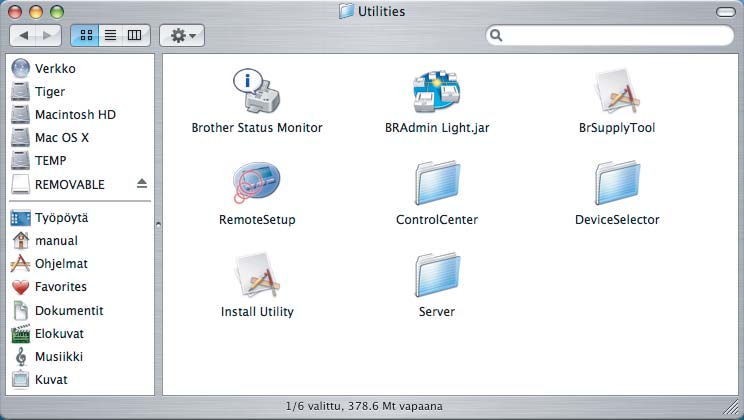Click the TEMP drive icon
This screenshot has width=744, height=420.
(20, 160)
